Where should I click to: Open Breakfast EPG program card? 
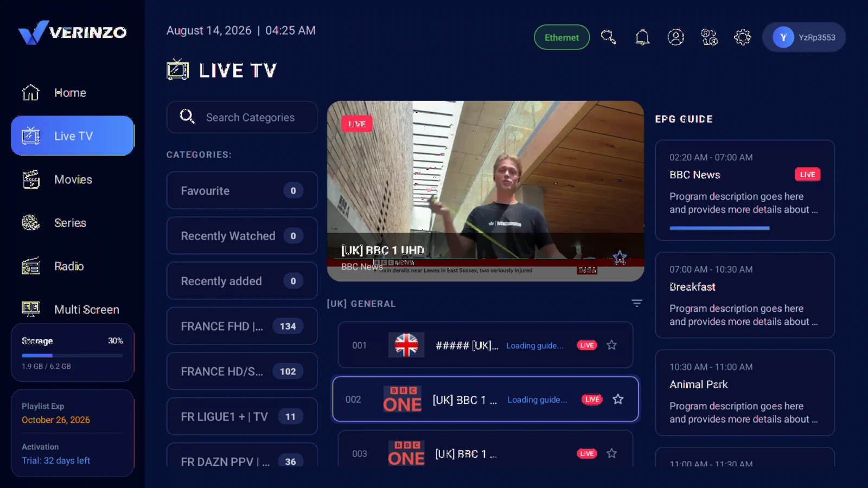pos(745,295)
